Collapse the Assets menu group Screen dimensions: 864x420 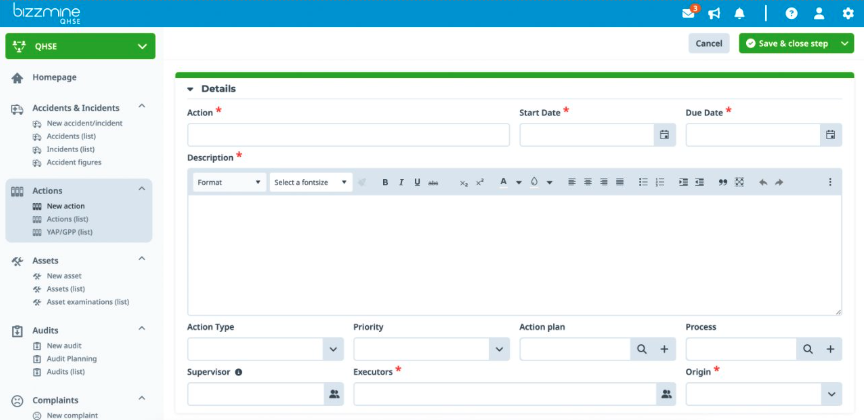tap(142, 259)
